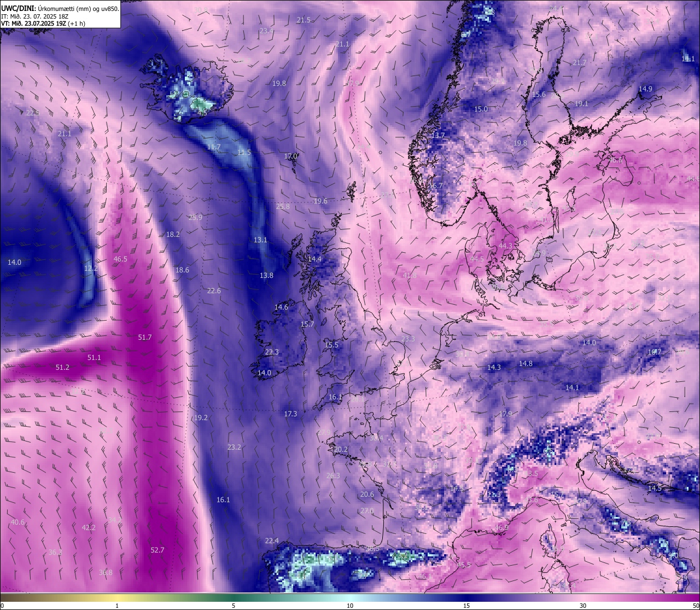Image resolution: width=700 pixels, height=610 pixels.
Task: Click the colour scale label 50
Action: click(x=696, y=606)
